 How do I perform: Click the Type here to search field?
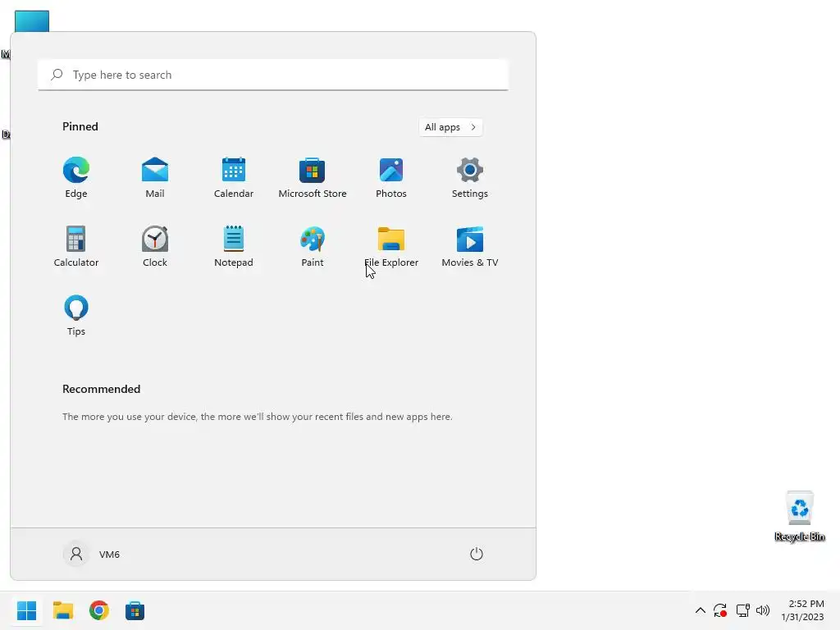[x=273, y=75]
